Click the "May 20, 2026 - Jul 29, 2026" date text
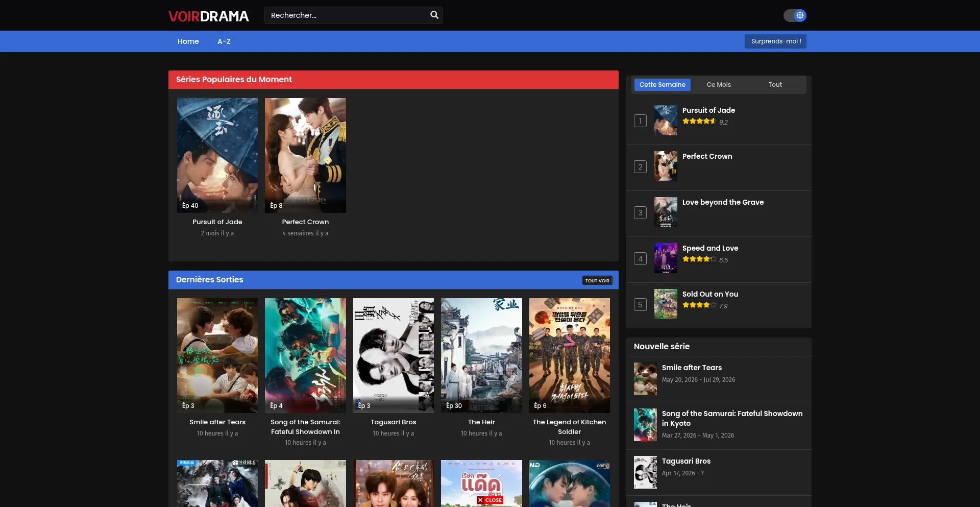980x507 pixels. (698, 380)
